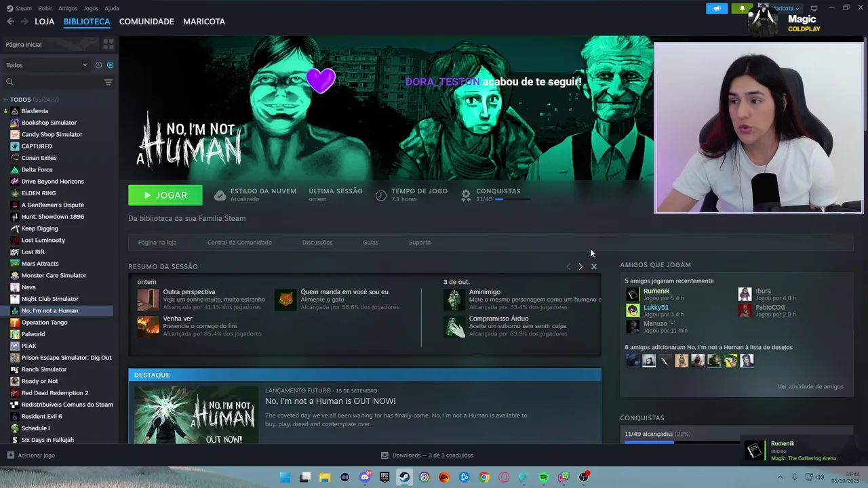This screenshot has height=488, width=868.
Task: Go forward with the right arrow
Action: [24, 22]
